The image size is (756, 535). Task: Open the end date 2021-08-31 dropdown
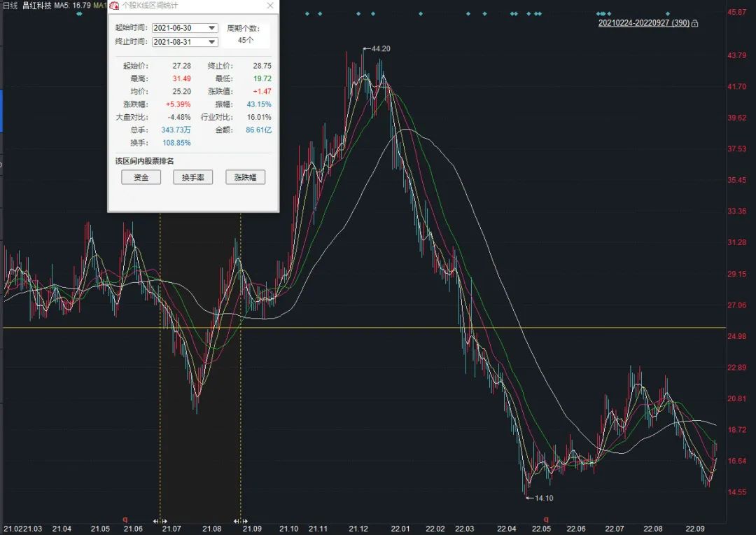[x=211, y=42]
